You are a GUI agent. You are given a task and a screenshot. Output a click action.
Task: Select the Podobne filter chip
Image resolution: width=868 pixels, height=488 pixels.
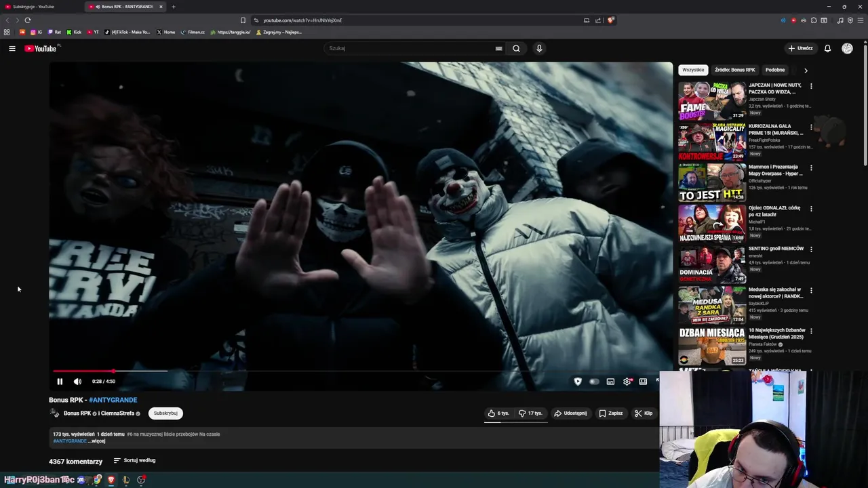[775, 70]
